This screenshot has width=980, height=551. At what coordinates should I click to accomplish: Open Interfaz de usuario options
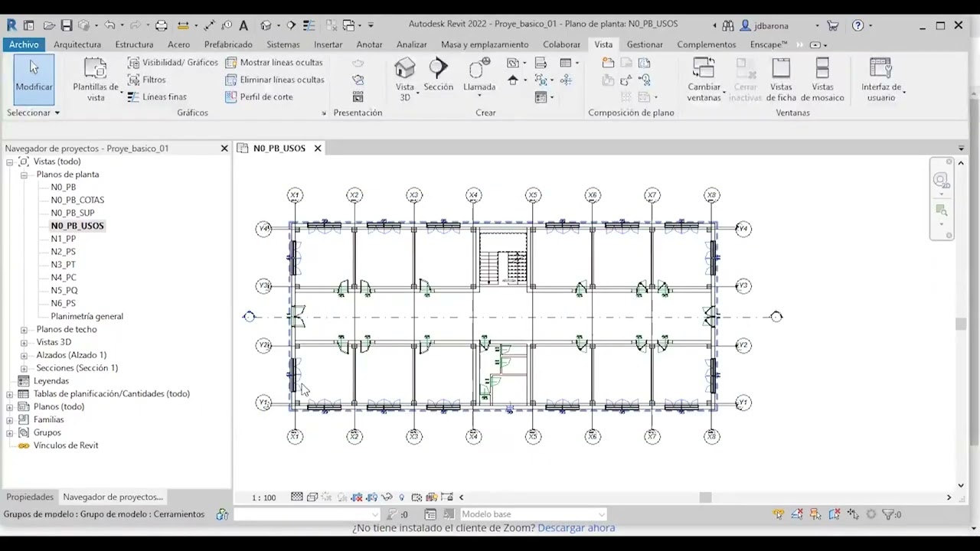point(881,80)
